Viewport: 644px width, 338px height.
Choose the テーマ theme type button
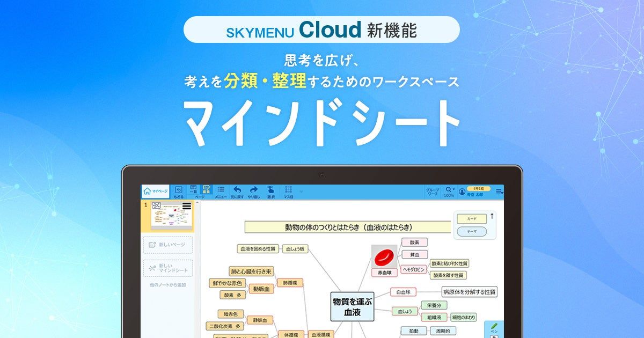click(x=472, y=232)
